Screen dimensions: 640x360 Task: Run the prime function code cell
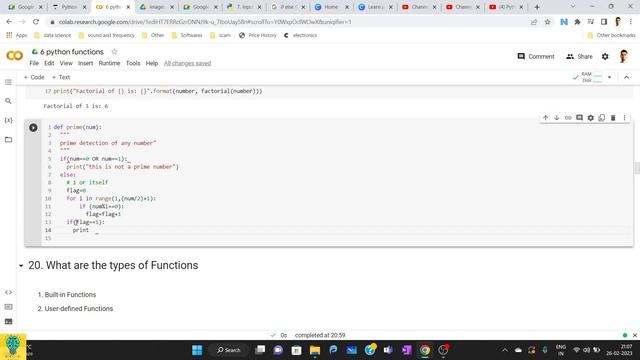33,128
